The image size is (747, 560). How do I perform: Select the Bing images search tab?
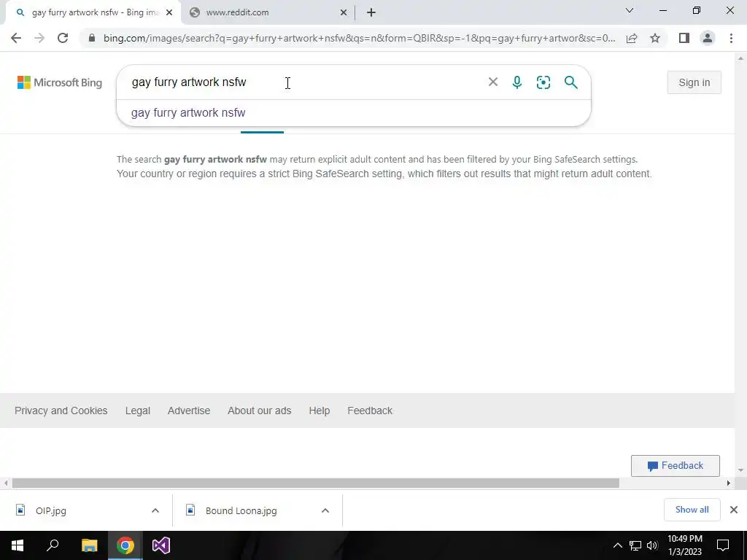pos(93,12)
